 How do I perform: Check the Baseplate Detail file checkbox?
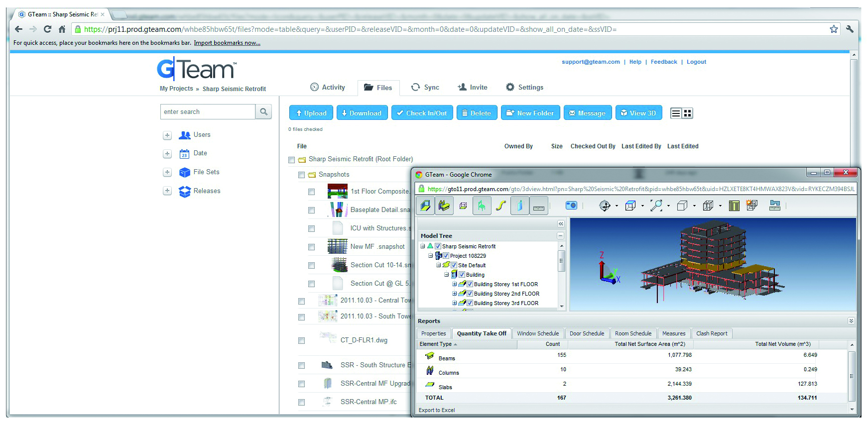(x=311, y=210)
